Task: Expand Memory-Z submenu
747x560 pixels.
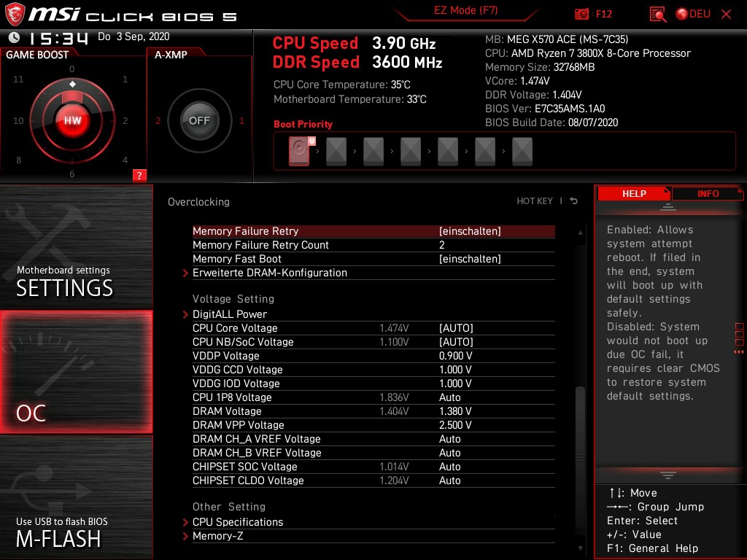Action: click(x=217, y=536)
